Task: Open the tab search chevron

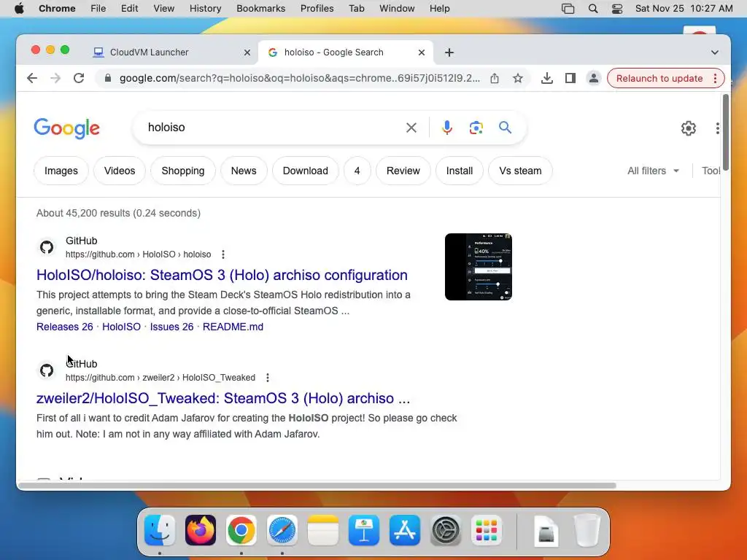Action: pos(715,52)
